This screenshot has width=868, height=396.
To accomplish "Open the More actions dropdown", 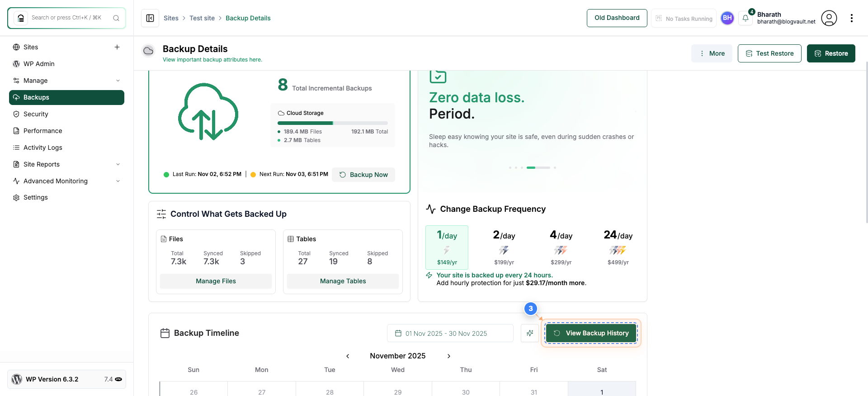I will (712, 53).
